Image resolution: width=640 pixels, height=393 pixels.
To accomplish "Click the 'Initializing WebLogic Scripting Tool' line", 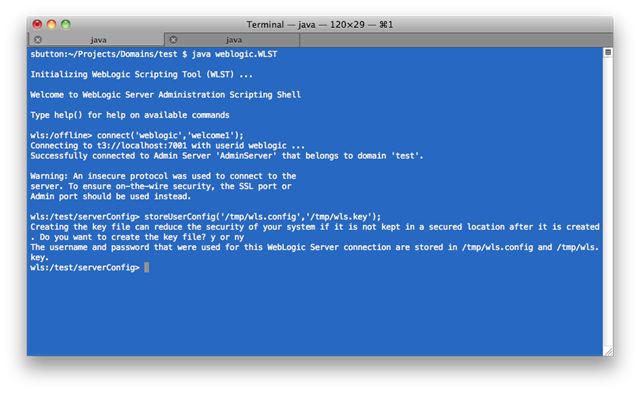I will point(142,74).
